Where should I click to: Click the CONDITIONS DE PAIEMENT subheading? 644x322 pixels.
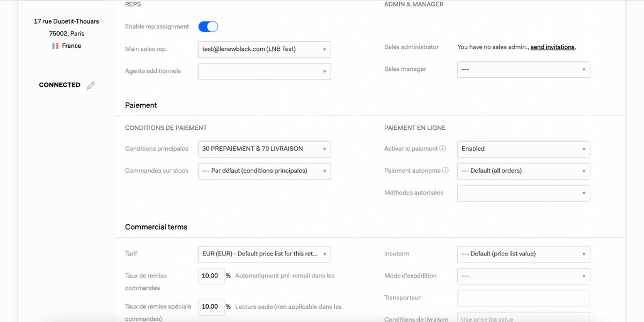[166, 128]
